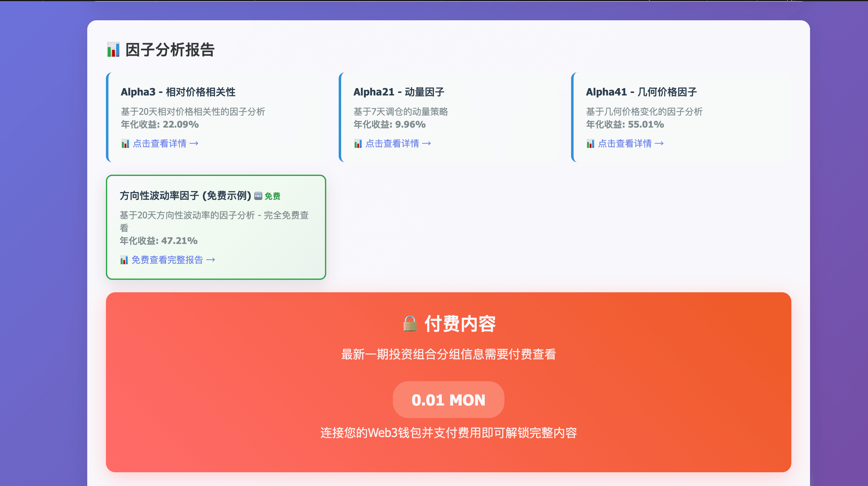Viewport: 868px width, 486px height.
Task: Click the chart icon on Alpha21 detail link
Action: pos(358,143)
